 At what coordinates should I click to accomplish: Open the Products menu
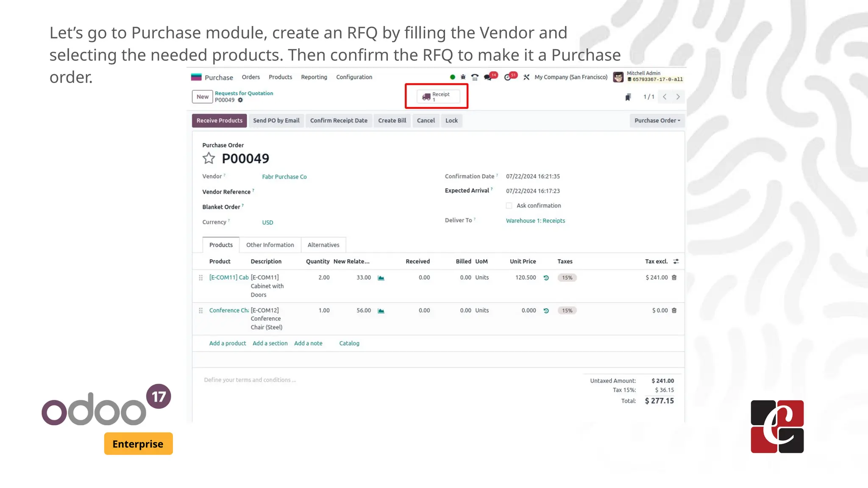coord(280,77)
